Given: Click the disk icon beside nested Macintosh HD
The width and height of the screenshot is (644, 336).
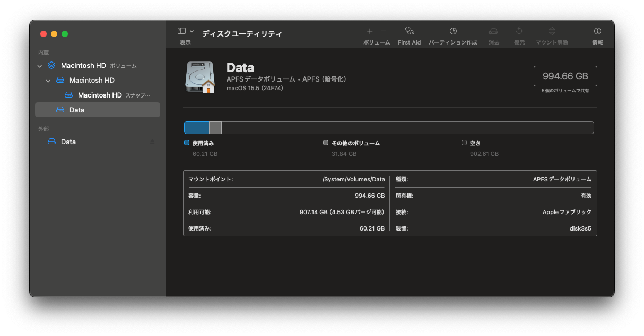Looking at the screenshot, I should pos(60,81).
